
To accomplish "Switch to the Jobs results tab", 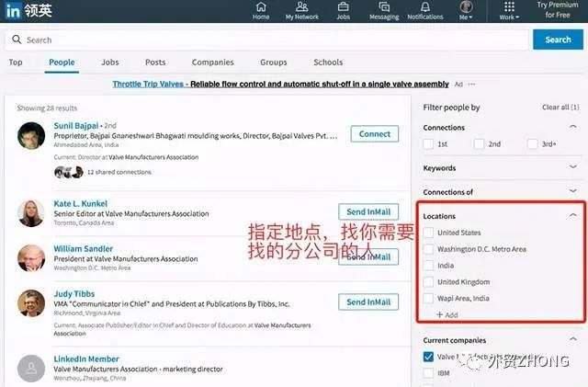I will pos(110,63).
